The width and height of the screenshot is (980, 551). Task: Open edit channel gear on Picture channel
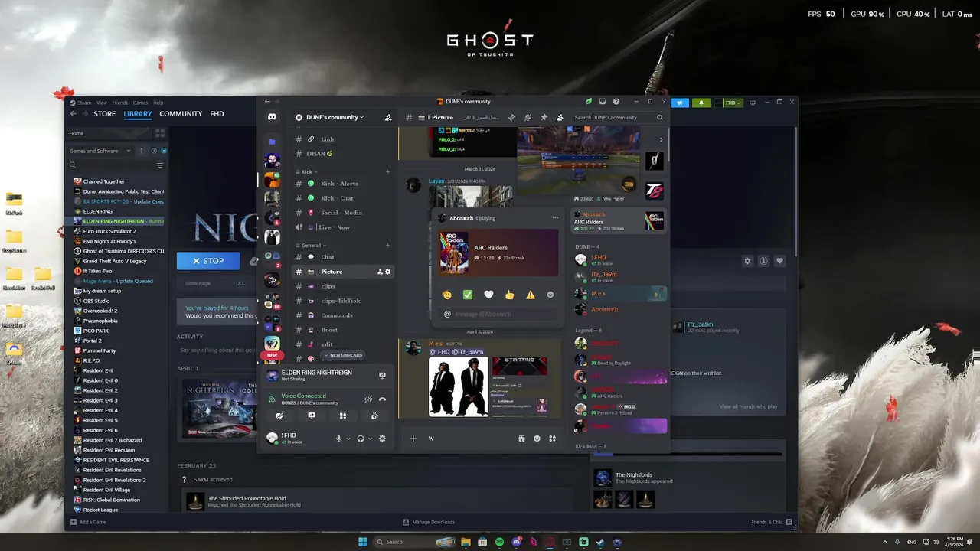coord(387,272)
